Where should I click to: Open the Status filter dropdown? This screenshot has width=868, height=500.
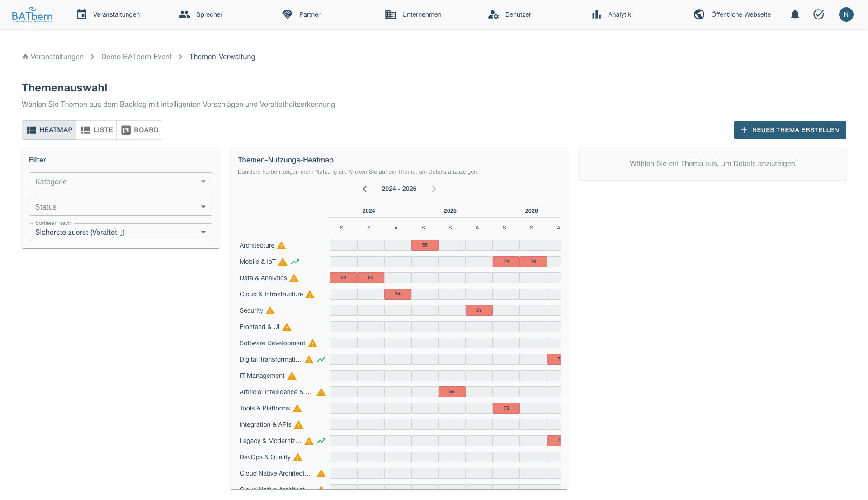pos(121,207)
